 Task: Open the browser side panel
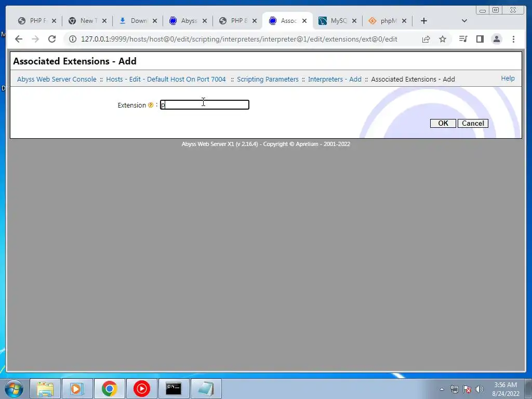(x=480, y=39)
